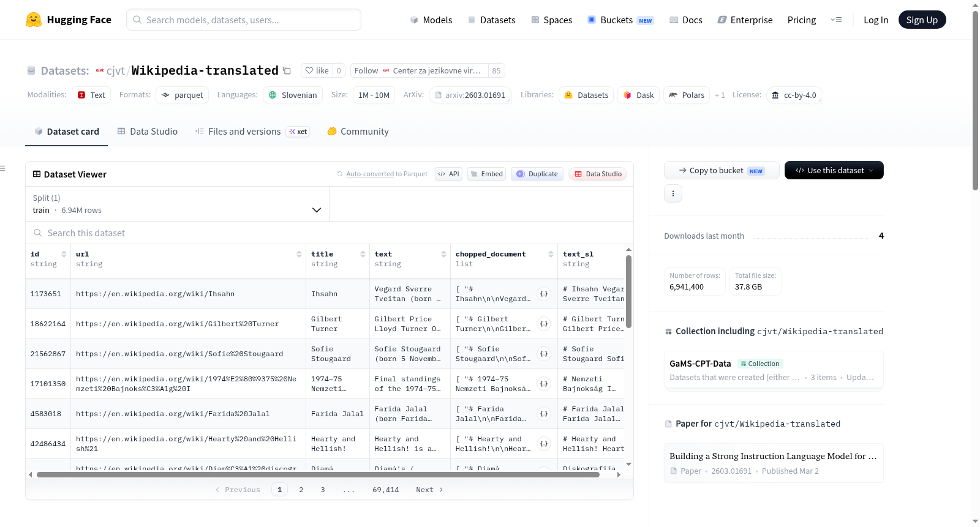Open the parquet format tag
This screenshot has height=527, width=980.
point(183,95)
